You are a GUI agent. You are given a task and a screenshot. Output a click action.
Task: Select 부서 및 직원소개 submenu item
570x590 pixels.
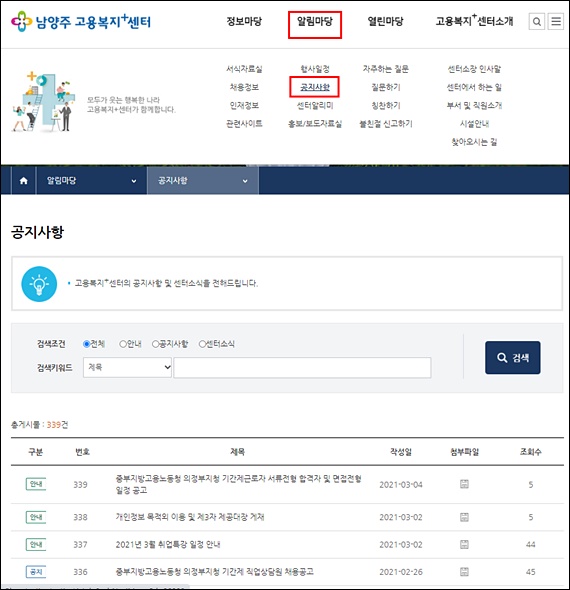tap(474, 105)
